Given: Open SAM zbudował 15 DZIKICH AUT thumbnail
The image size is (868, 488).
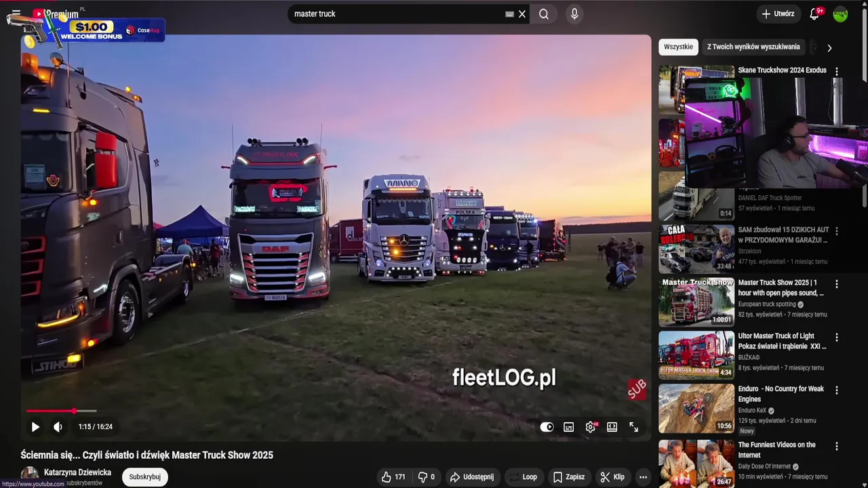Looking at the screenshot, I should 696,249.
